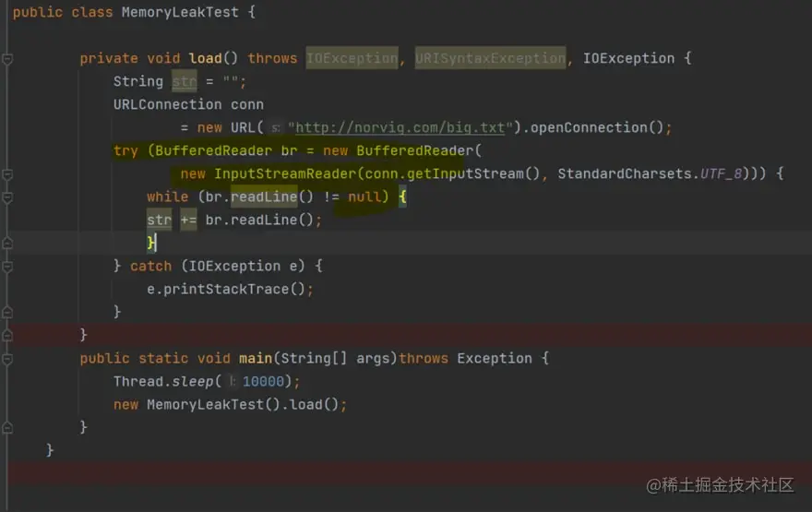Click the italic UTF_8 constant

pos(722,173)
